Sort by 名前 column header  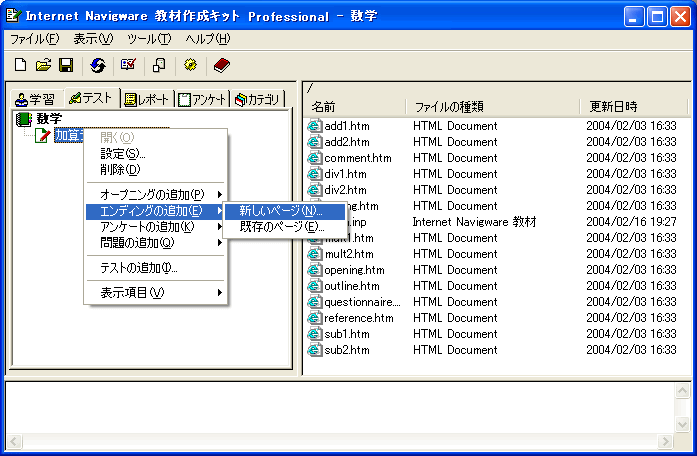tap(356, 107)
